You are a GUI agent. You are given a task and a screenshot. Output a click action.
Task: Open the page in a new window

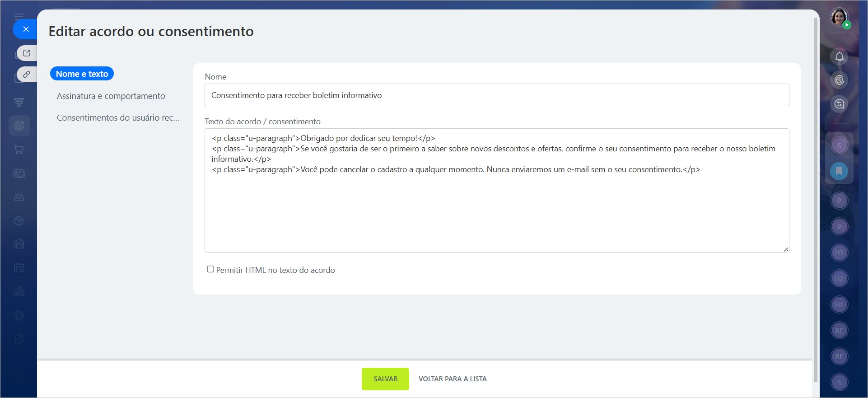[x=27, y=53]
